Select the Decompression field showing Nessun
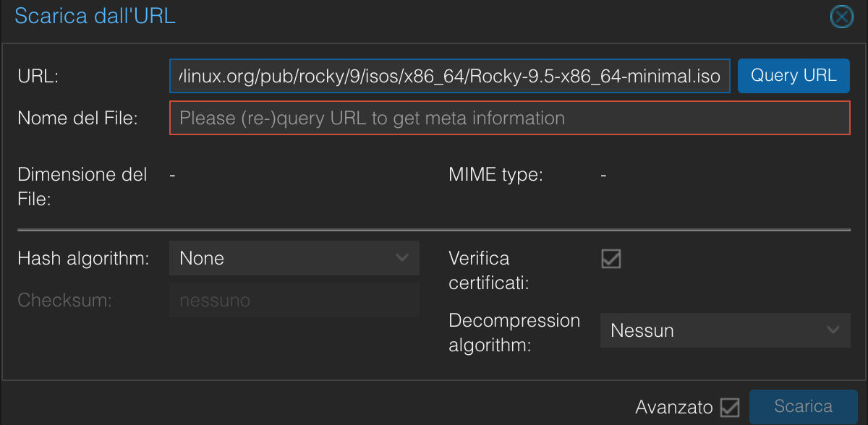868x425 pixels. click(712, 330)
